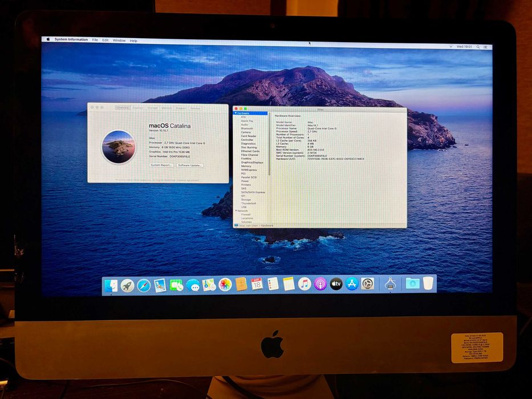Select NVMExpress in sidebar
The height and width of the screenshot is (399, 532).
click(249, 170)
